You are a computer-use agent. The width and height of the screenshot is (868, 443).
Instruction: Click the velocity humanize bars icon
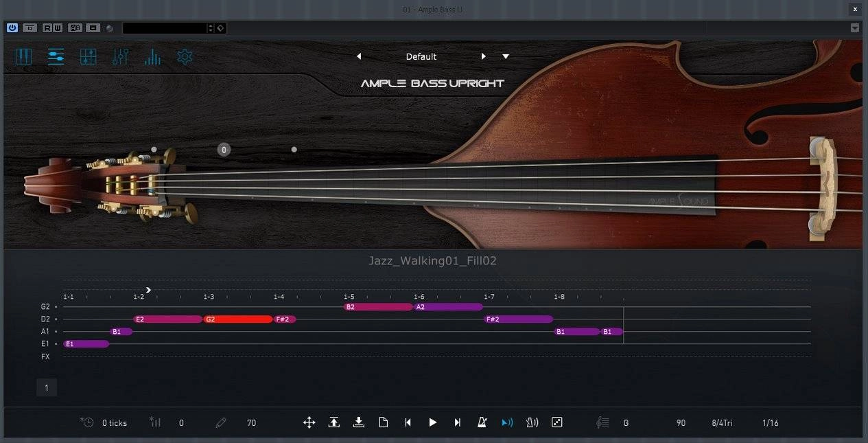(154, 422)
